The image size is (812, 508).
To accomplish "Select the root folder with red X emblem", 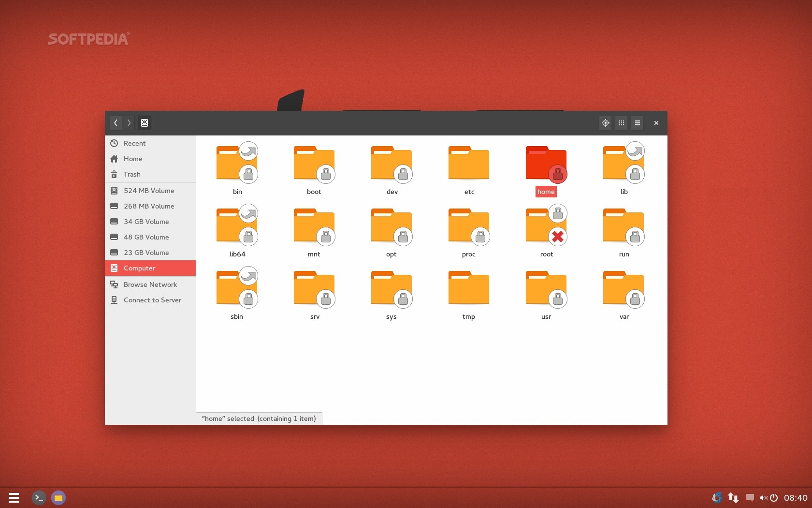I will coord(546,225).
